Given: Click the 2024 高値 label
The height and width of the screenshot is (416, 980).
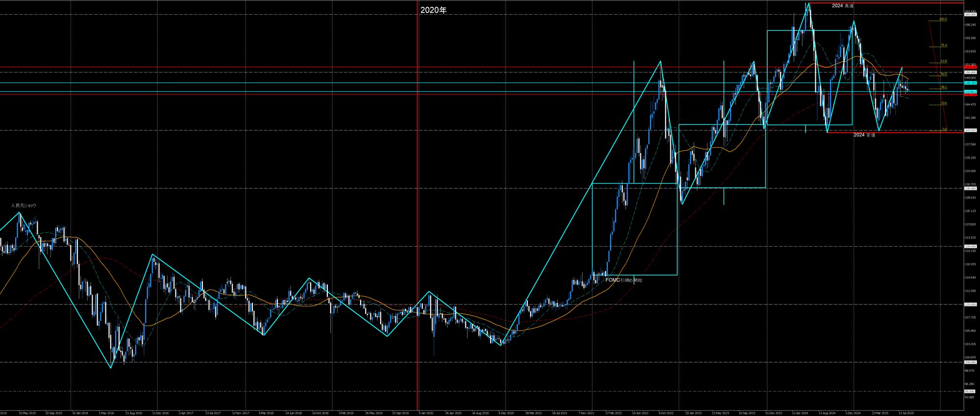Looking at the screenshot, I should click(x=842, y=6).
